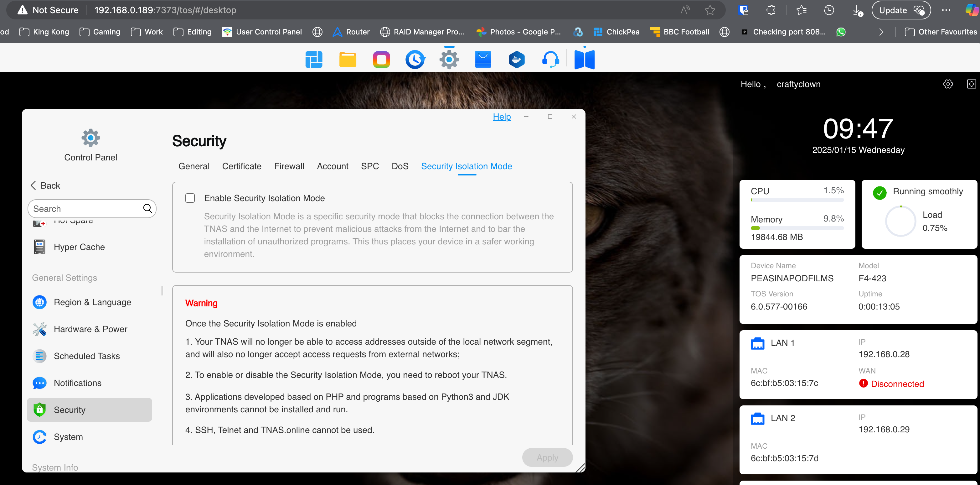Open the browser three-dot menu
This screenshot has height=485, width=980.
[946, 10]
